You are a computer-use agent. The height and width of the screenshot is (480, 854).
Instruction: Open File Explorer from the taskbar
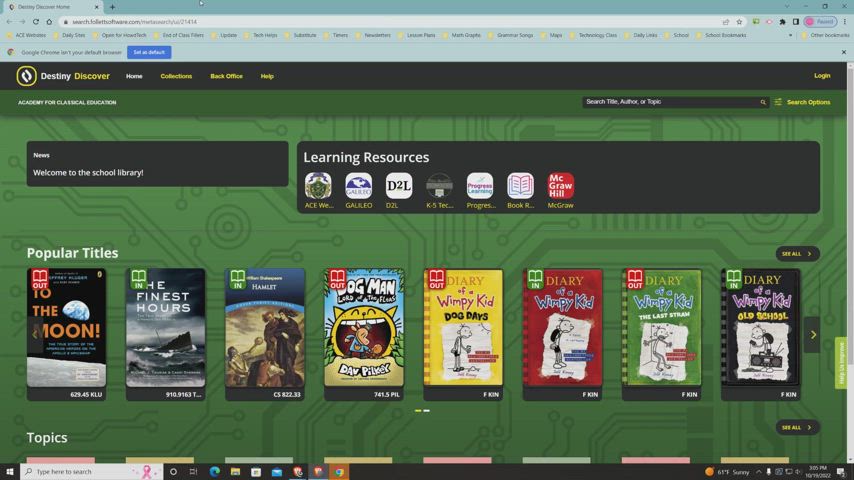(235, 471)
